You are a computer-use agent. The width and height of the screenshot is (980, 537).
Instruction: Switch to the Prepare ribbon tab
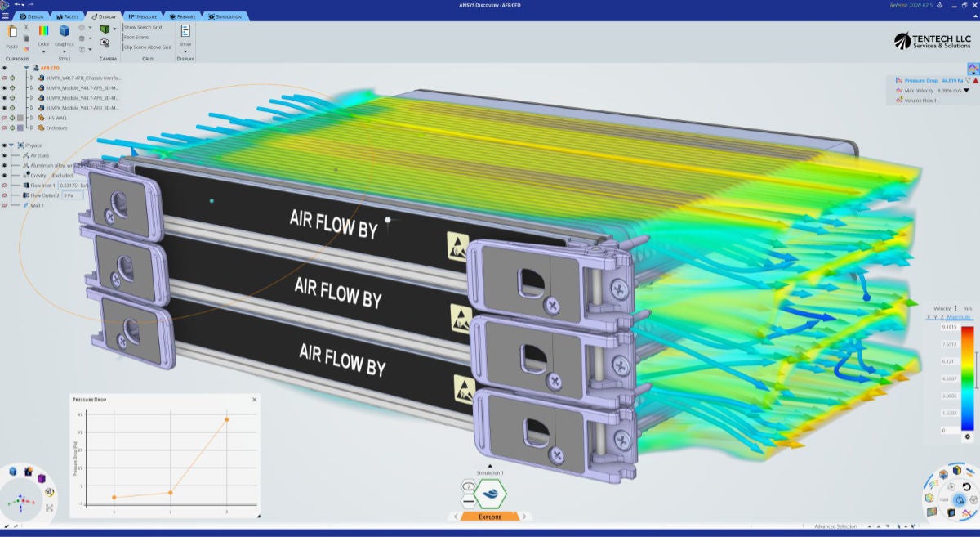(x=181, y=16)
